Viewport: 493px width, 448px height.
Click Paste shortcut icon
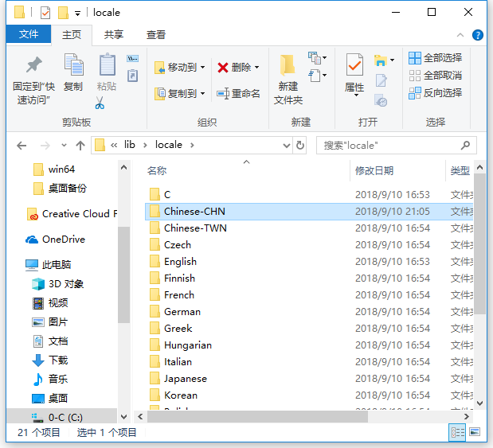coord(133,76)
